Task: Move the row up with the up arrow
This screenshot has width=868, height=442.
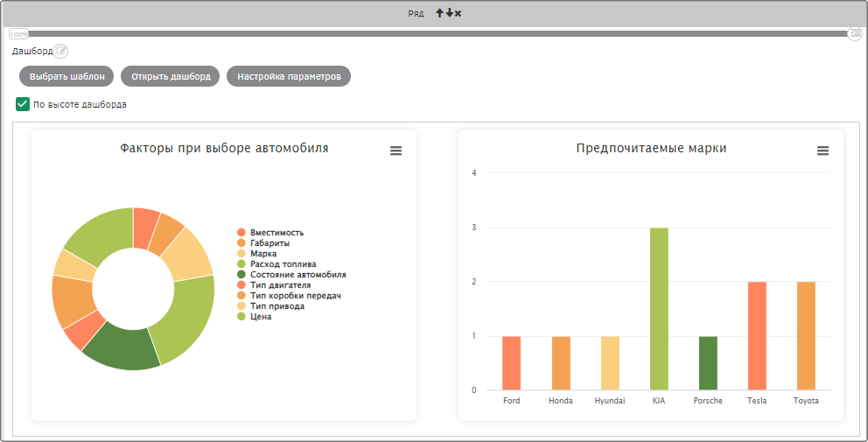Action: pyautogui.click(x=439, y=13)
